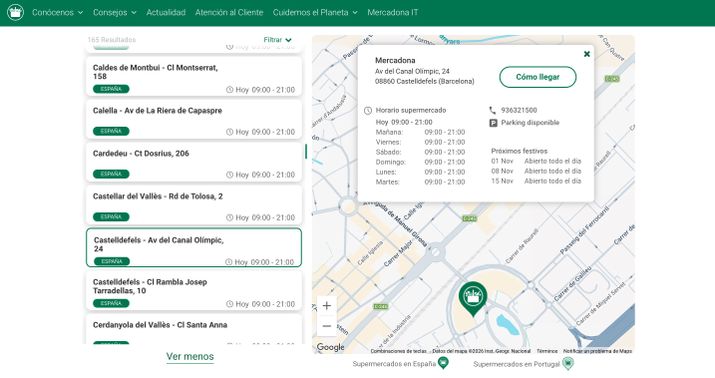
Task: Click the Cómo llegar button
Action: tap(538, 77)
